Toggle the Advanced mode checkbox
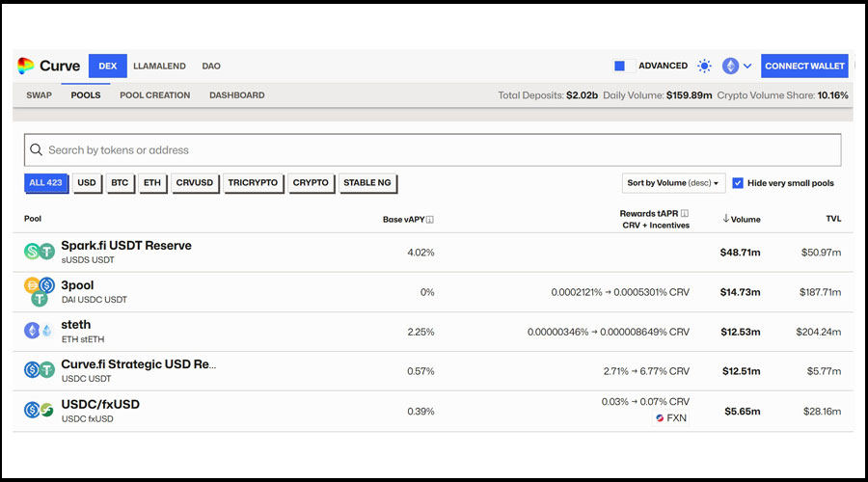868x482 pixels. 620,66
